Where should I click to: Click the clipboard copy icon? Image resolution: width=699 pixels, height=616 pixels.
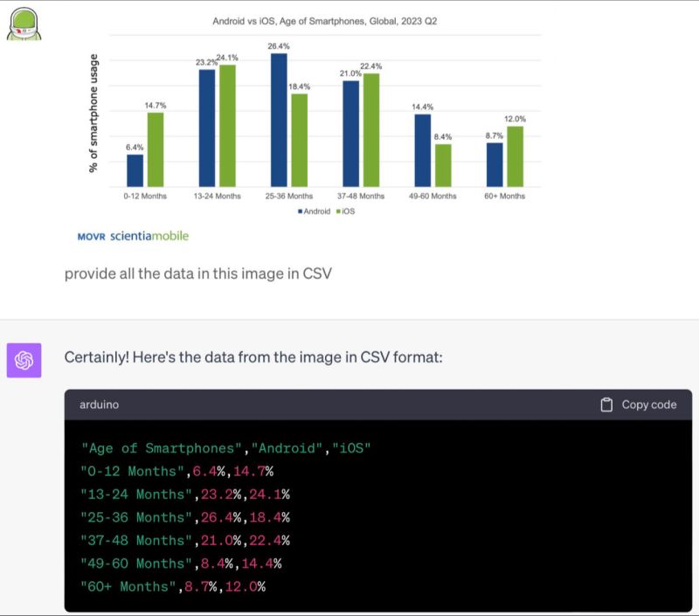pyautogui.click(x=606, y=405)
